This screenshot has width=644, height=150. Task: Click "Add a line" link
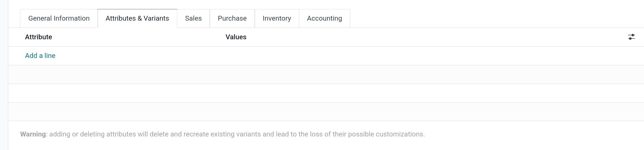40,56
